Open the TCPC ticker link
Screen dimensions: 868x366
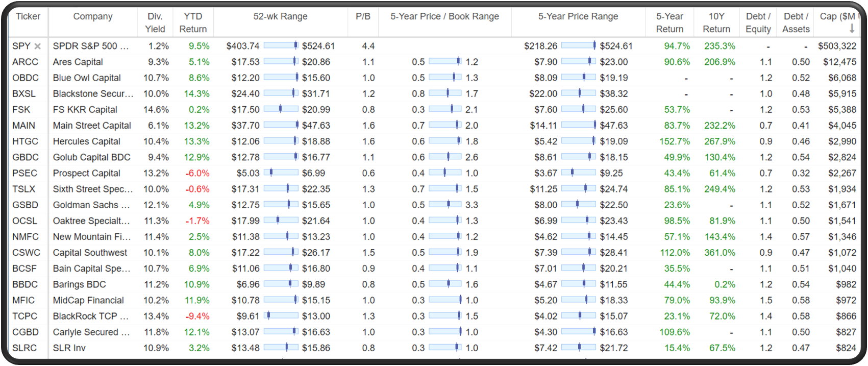pyautogui.click(x=25, y=316)
